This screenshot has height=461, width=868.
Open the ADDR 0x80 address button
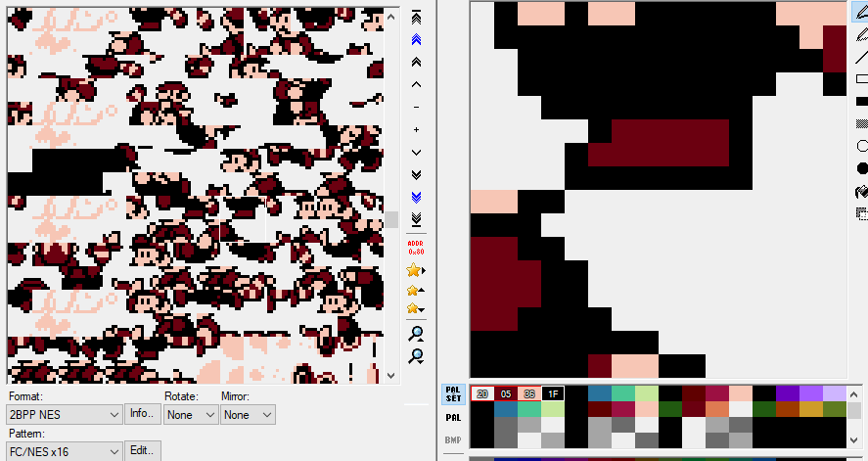tap(416, 248)
